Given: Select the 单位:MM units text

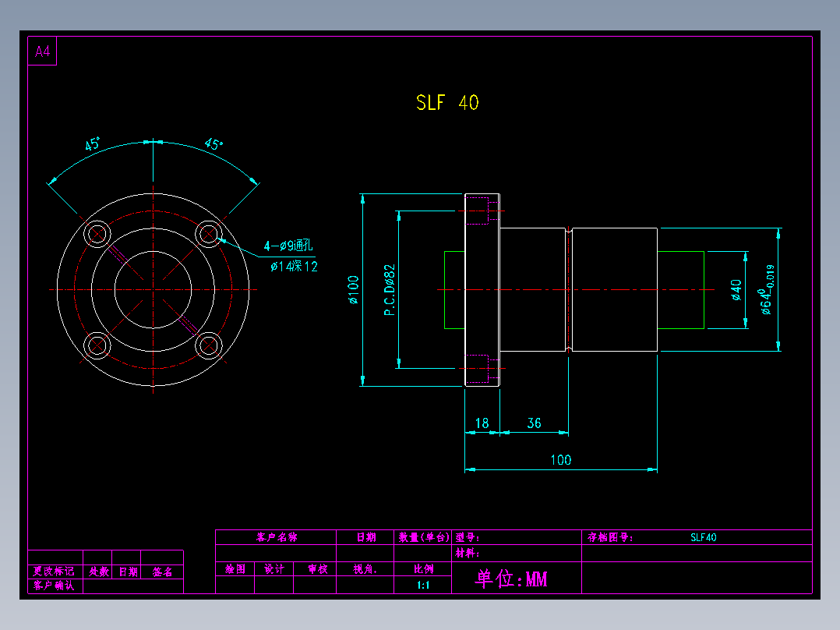Looking at the screenshot, I should pyautogui.click(x=512, y=579).
